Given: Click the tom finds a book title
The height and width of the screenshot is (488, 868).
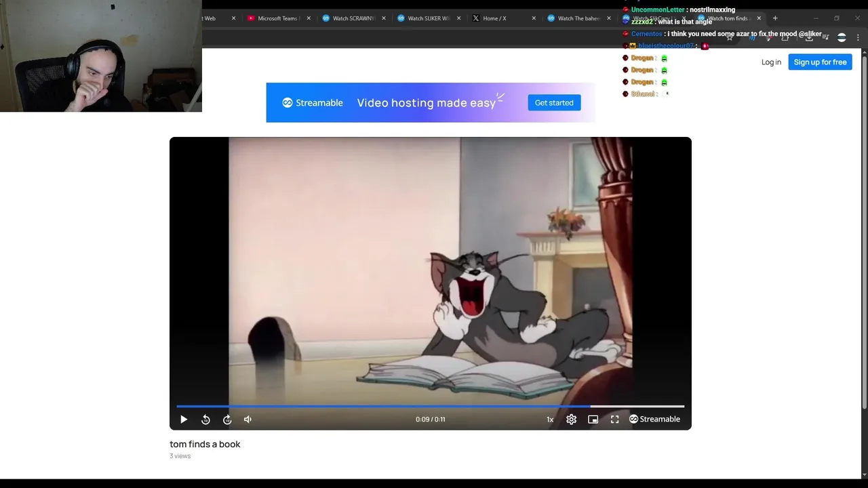Looking at the screenshot, I should 205,444.
